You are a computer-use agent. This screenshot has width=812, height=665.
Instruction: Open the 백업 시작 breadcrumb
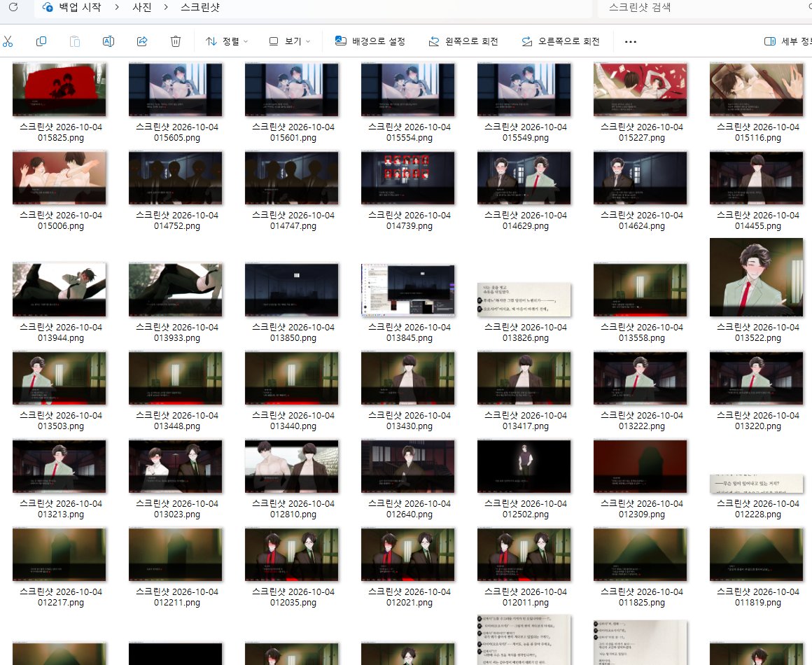[80, 7]
